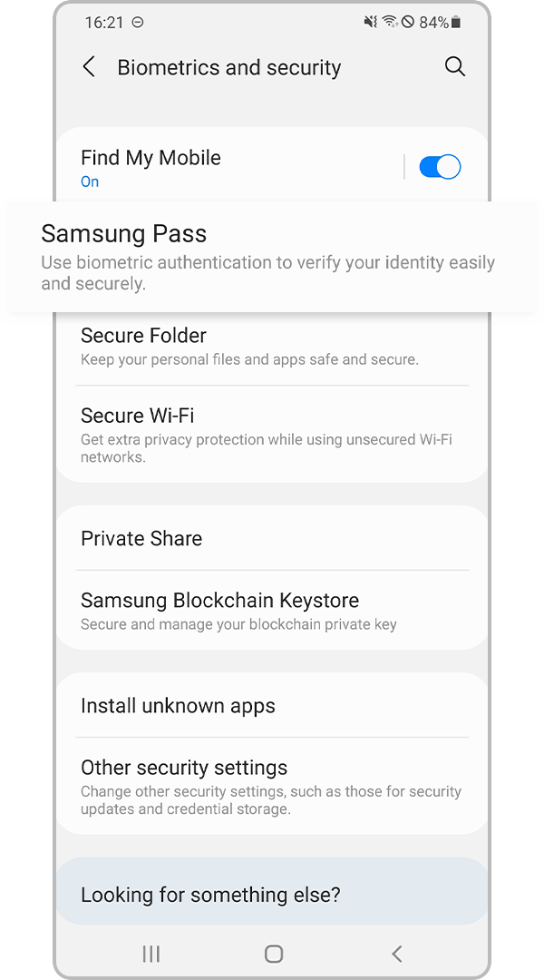The image size is (544, 980).
Task: Open search in Biometrics and security
Action: pyautogui.click(x=455, y=66)
